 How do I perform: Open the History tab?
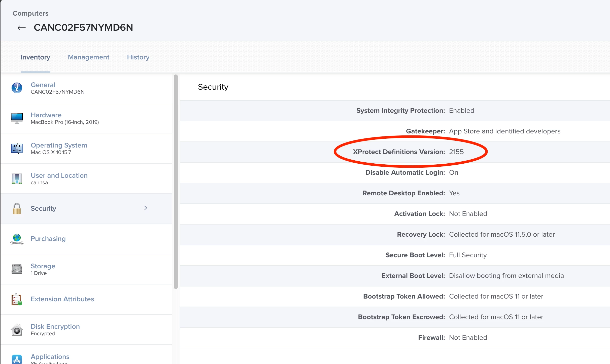tap(138, 57)
